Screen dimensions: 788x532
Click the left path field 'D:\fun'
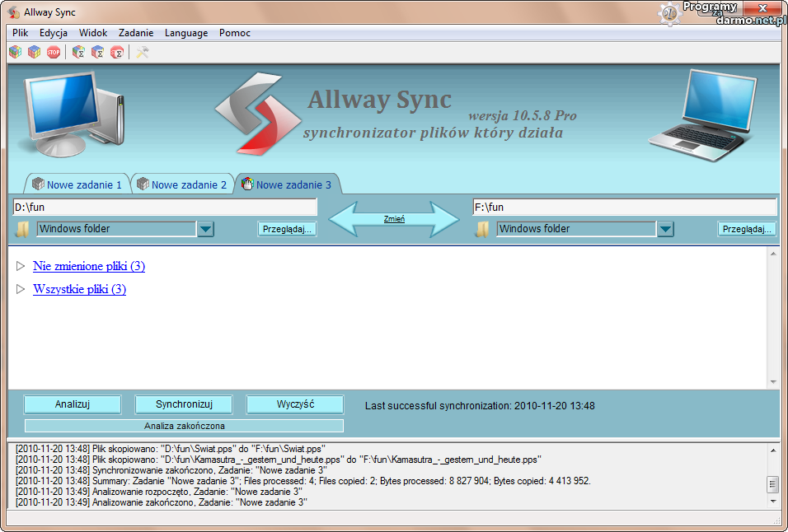(165, 207)
